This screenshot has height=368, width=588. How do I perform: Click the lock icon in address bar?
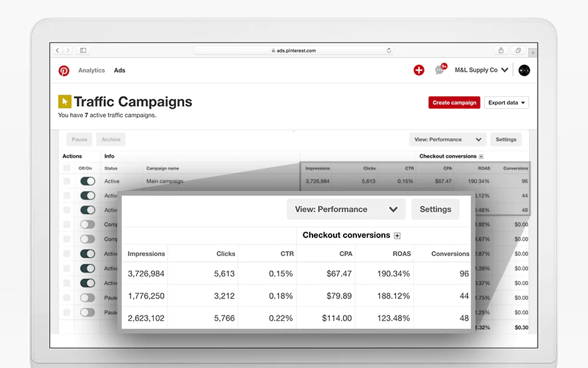pyautogui.click(x=273, y=50)
